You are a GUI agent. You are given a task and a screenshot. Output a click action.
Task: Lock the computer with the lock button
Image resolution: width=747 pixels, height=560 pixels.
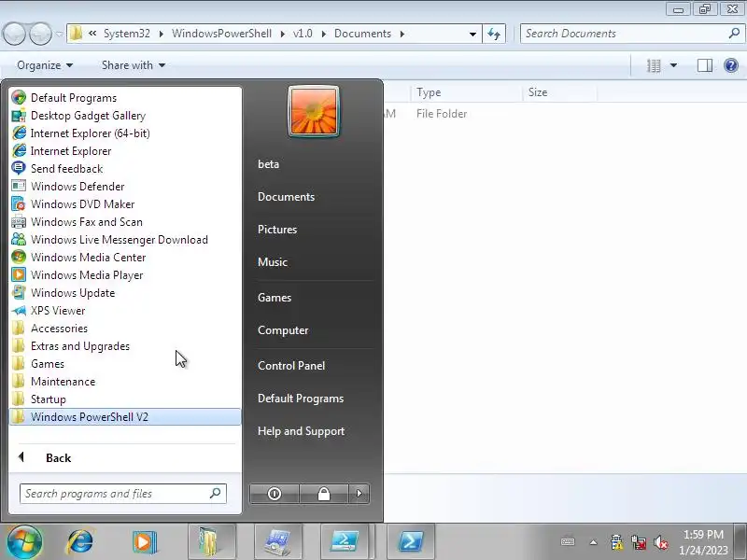(324, 494)
